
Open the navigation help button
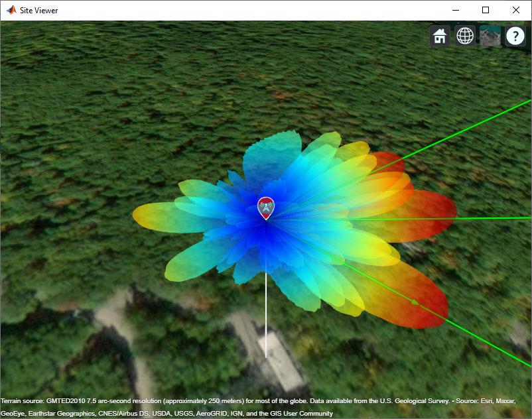(515, 36)
